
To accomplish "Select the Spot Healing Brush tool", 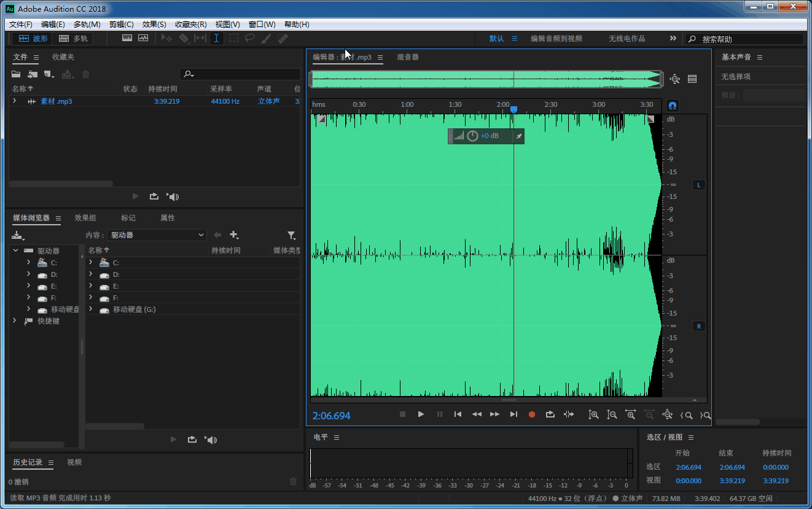I will [x=283, y=38].
